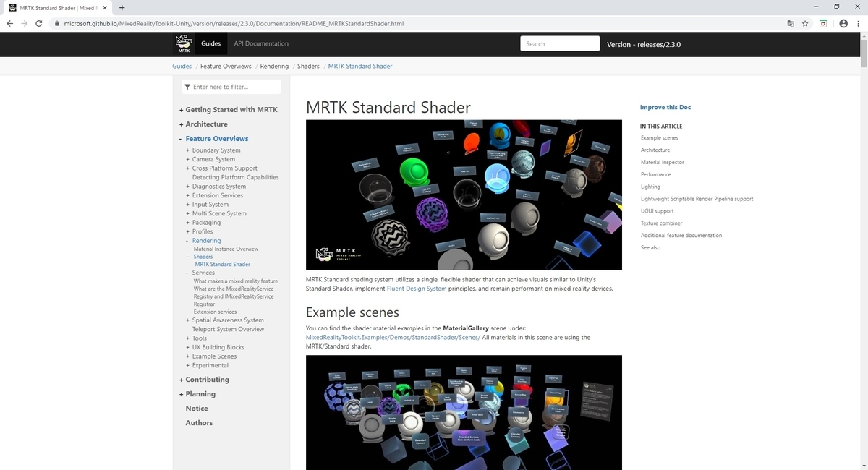This screenshot has width=868, height=470.
Task: Jump to See also section
Action: tap(650, 247)
